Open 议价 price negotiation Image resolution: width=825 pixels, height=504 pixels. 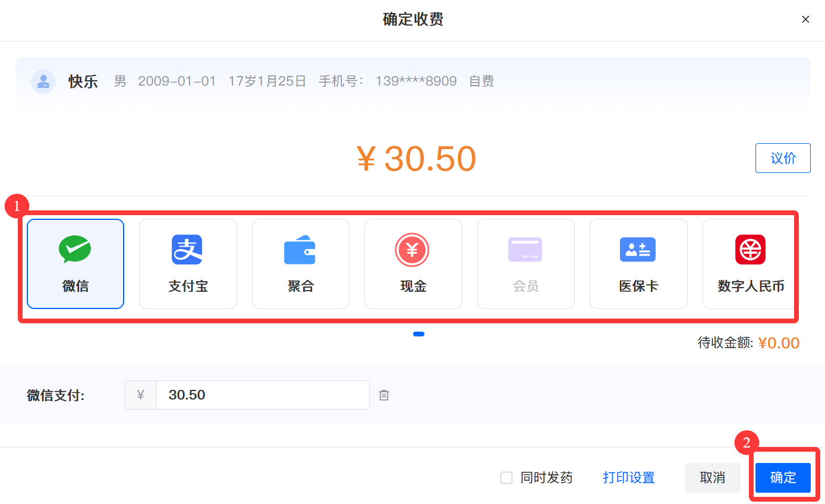pyautogui.click(x=782, y=158)
